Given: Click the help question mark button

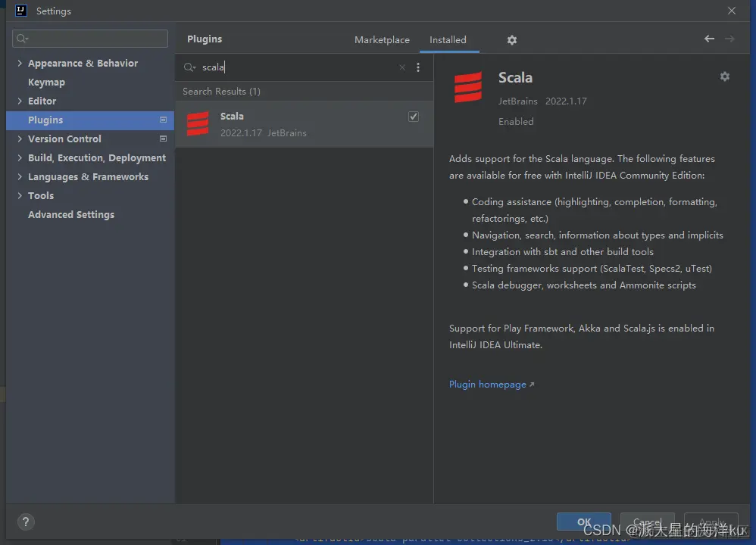Looking at the screenshot, I should [26, 522].
